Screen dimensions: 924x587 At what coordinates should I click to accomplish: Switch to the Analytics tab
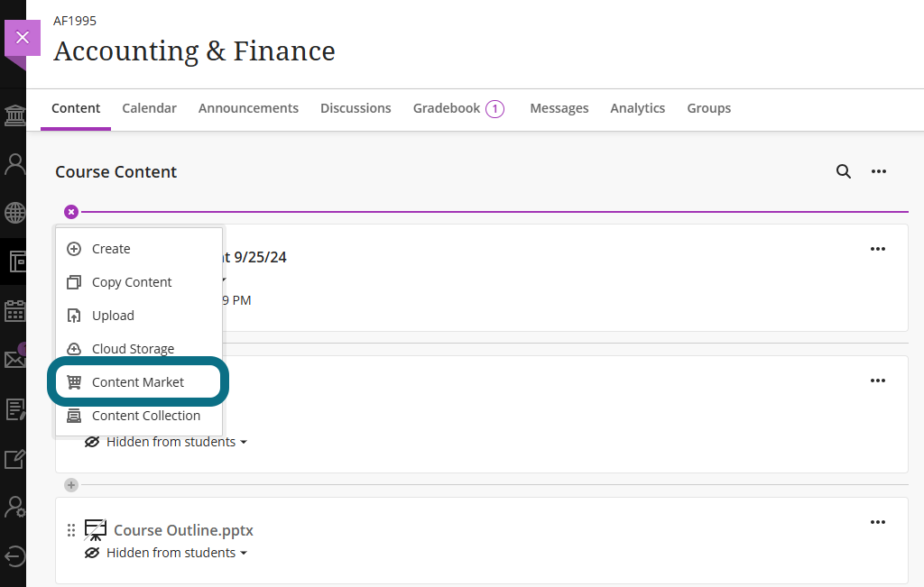coord(638,108)
